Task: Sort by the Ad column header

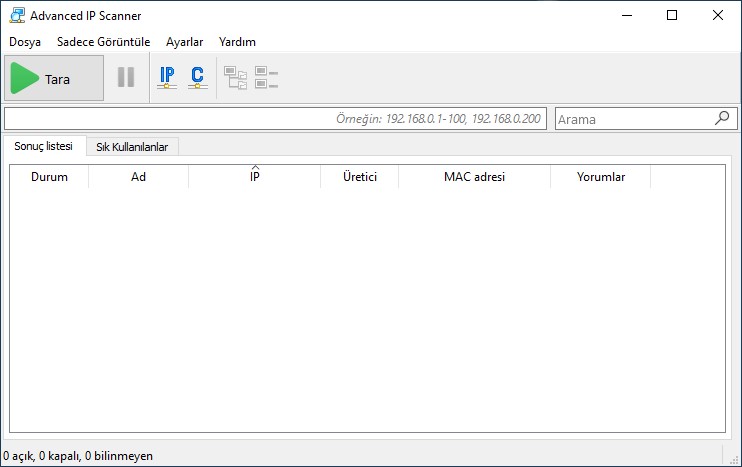Action: pos(138,177)
